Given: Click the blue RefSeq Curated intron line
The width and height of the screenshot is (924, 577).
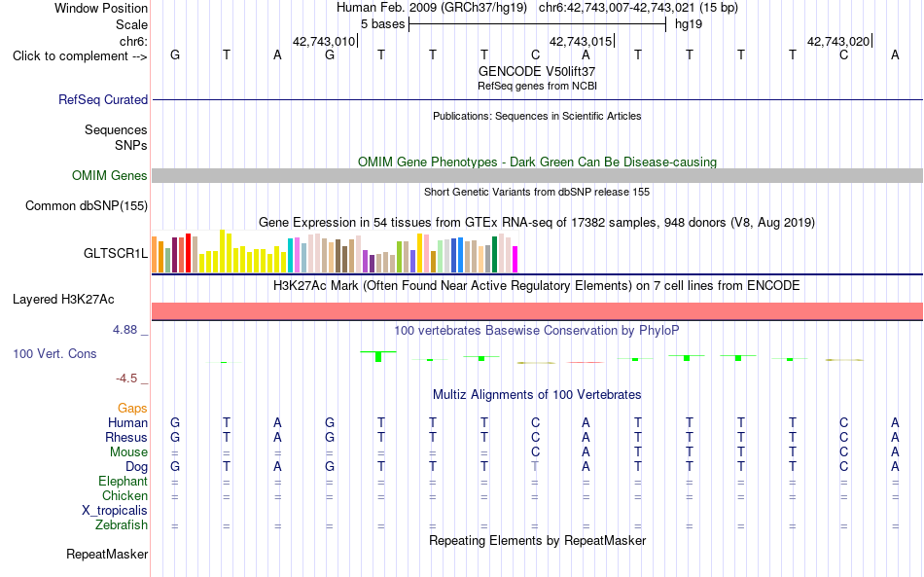Looking at the screenshot, I should click(537, 99).
